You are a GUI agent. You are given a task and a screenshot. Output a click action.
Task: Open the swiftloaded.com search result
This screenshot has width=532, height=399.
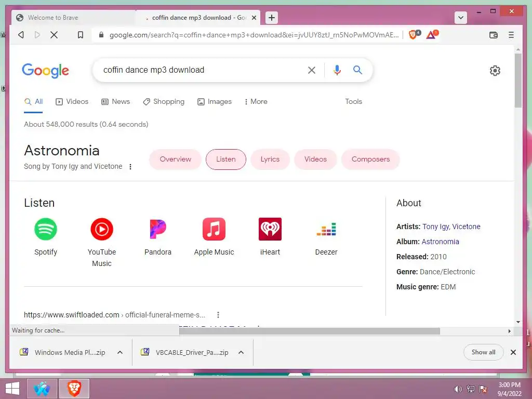(x=114, y=315)
